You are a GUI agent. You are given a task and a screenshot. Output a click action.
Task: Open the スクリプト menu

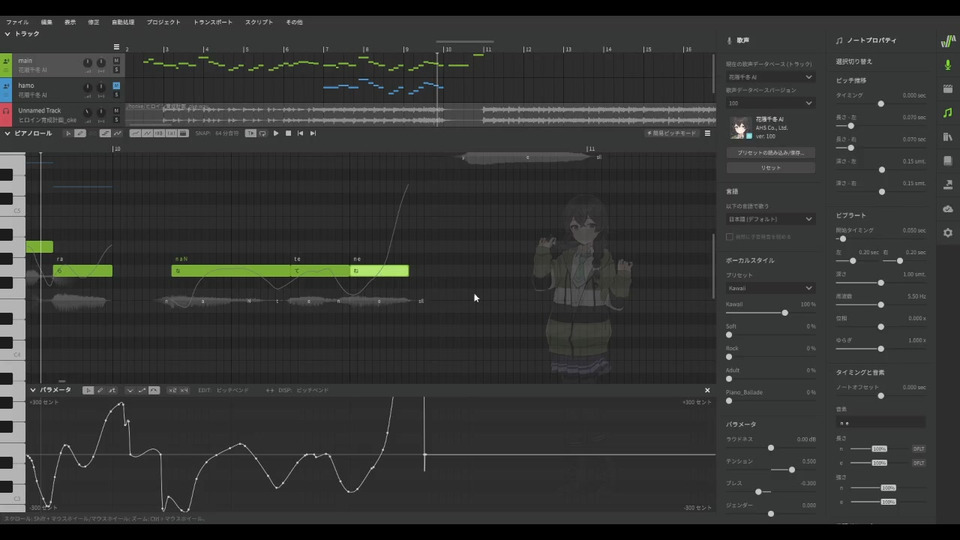pyautogui.click(x=259, y=22)
